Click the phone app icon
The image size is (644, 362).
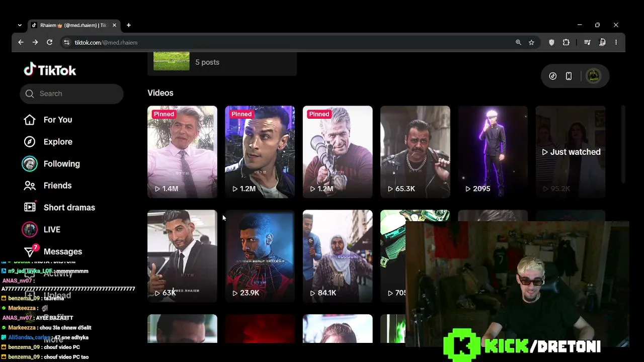569,76
